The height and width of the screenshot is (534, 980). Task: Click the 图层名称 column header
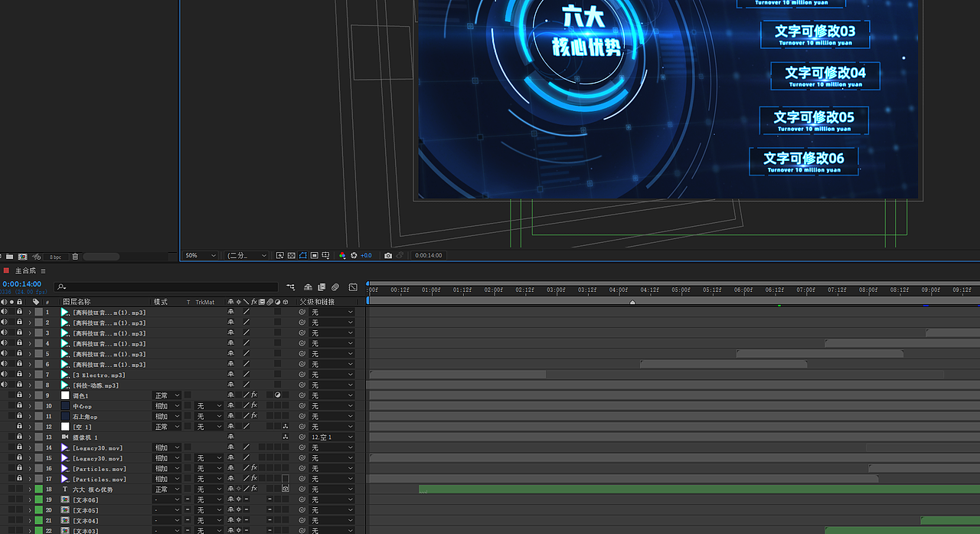click(77, 302)
